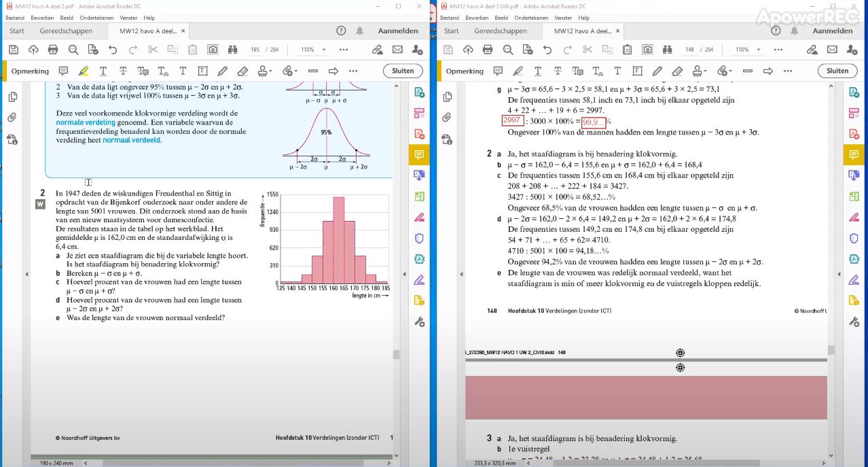
Task: Open the attachments paperclip panel in the left window
Action: coord(12,118)
